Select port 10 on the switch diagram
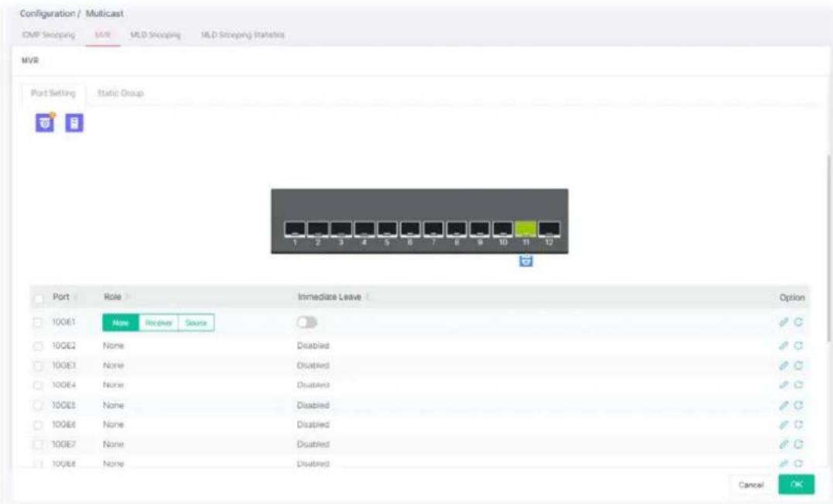The image size is (833, 504). pyautogui.click(x=502, y=229)
